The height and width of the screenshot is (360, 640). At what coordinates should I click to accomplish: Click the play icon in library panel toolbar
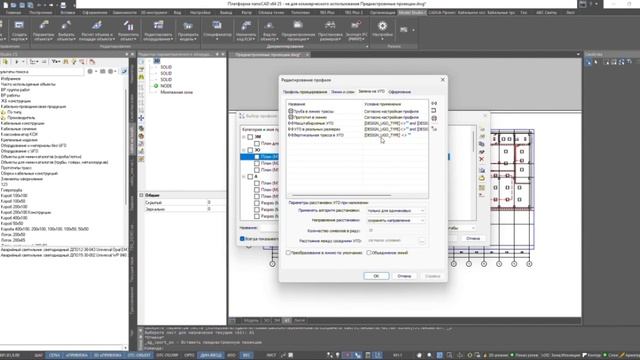coord(17,62)
